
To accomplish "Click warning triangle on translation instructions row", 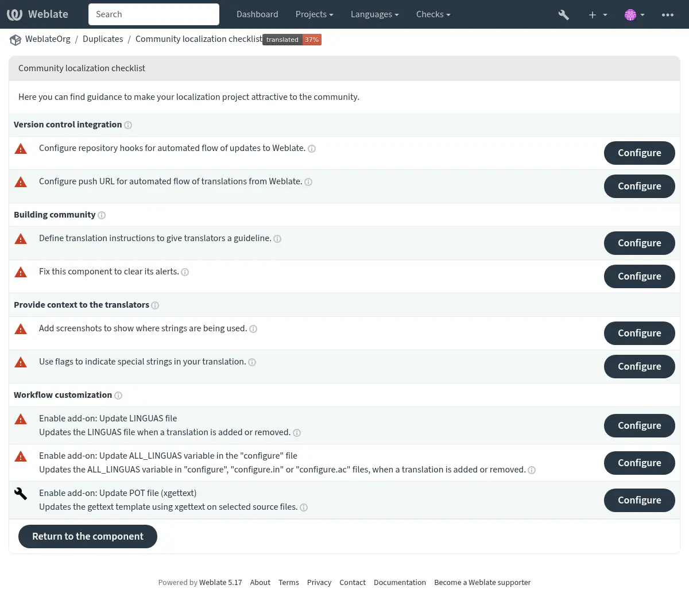I will coord(21,239).
